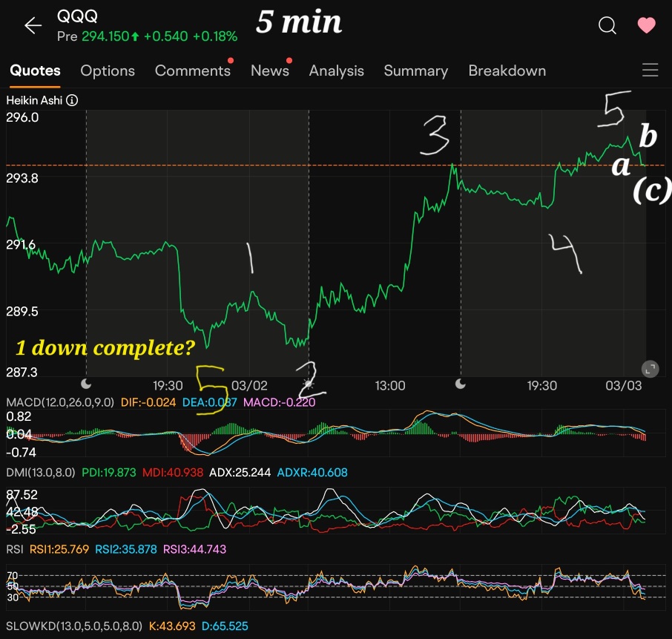Go to the News tab

[270, 71]
